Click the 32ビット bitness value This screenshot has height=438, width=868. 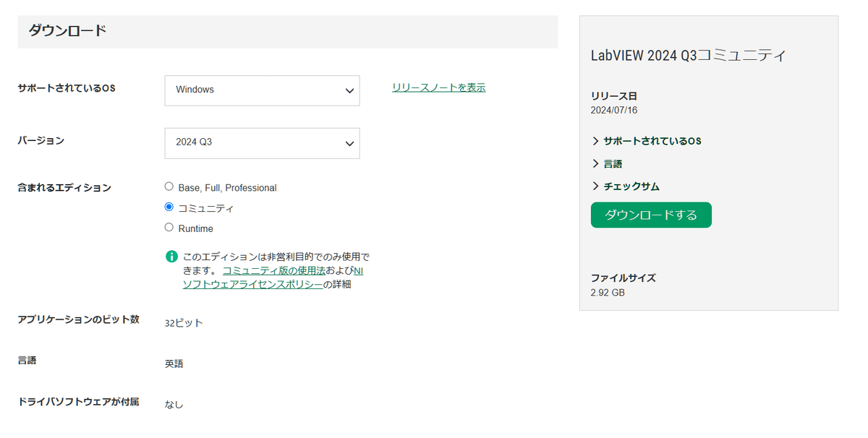(x=184, y=323)
